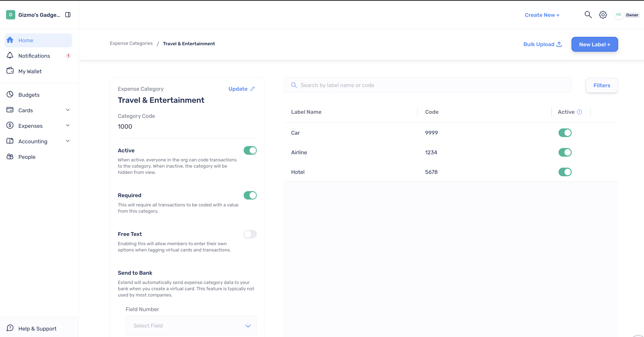Image resolution: width=644 pixels, height=337 pixels.
Task: Click the sidebar collapse panel icon
Action: point(68,15)
